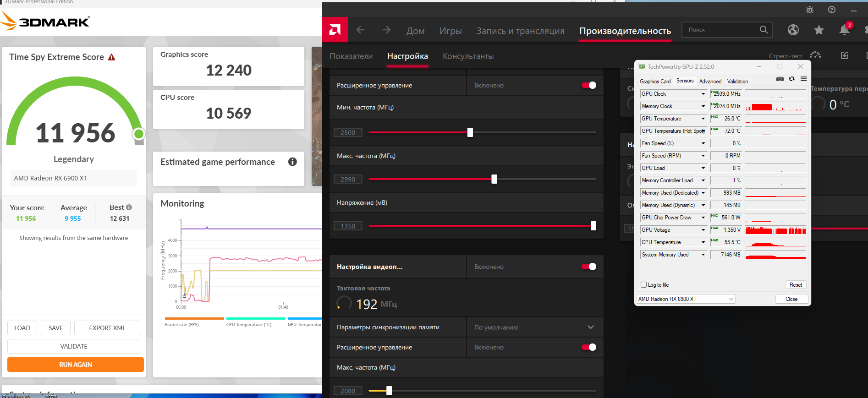Screen dimensions: 868x398
Task: Switch to the Дом tab
Action: point(415,31)
